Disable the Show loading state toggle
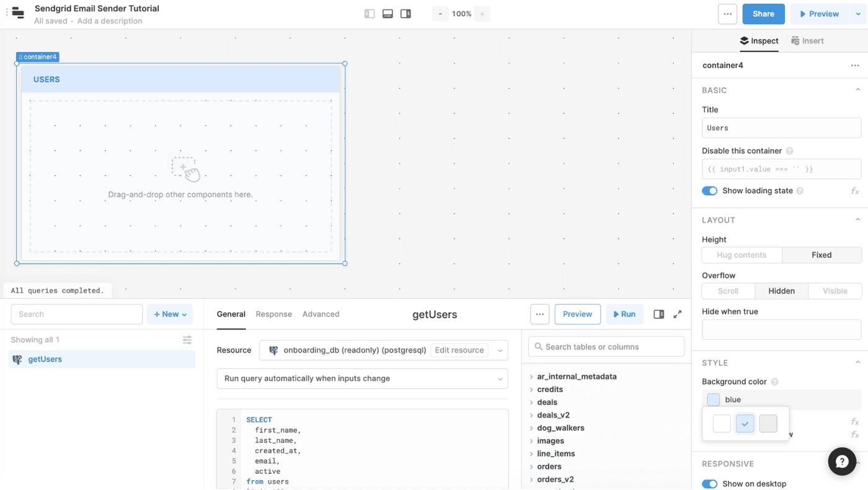Screen dimensions: 868x490 (709, 190)
